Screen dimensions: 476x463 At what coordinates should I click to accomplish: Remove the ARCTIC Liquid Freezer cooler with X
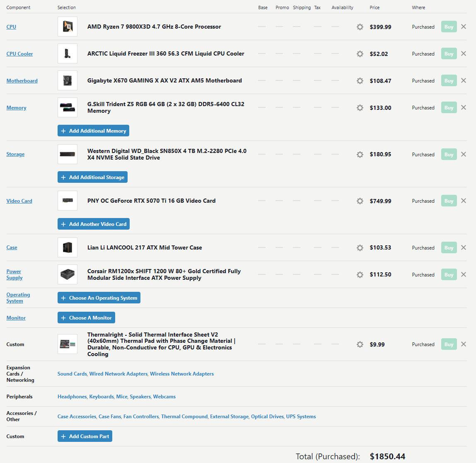point(463,53)
